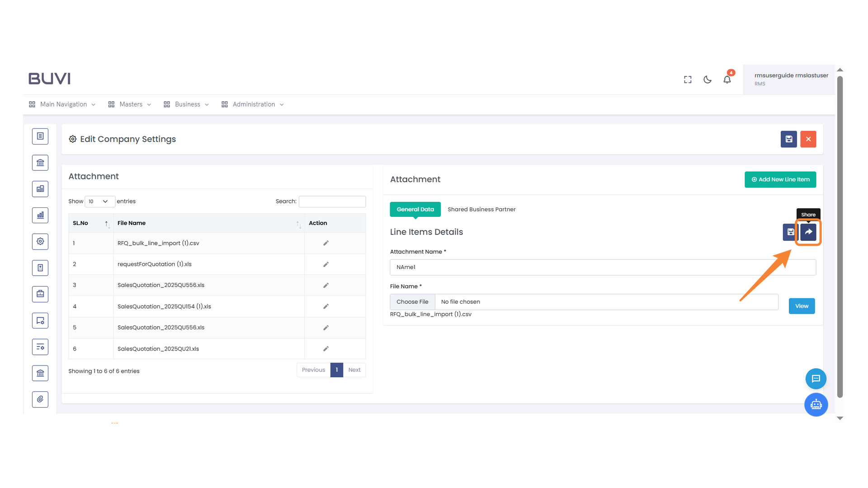Expand the Main Navigation menu
Image resolution: width=868 pixels, height=488 pixels.
pos(63,104)
